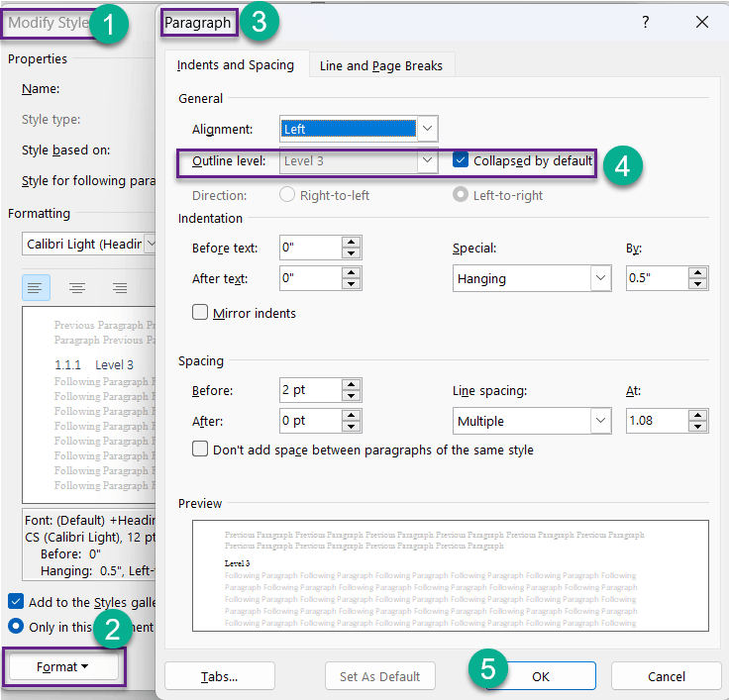Viewport: 729px width, 700px height.
Task: Click the Paragraph dialog help question mark
Action: 646,22
